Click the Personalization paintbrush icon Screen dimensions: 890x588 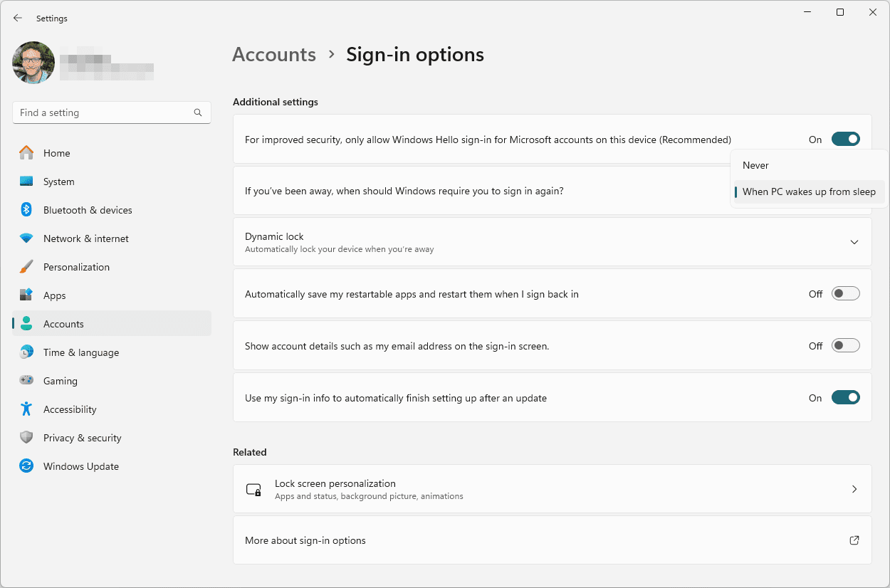[x=26, y=267]
